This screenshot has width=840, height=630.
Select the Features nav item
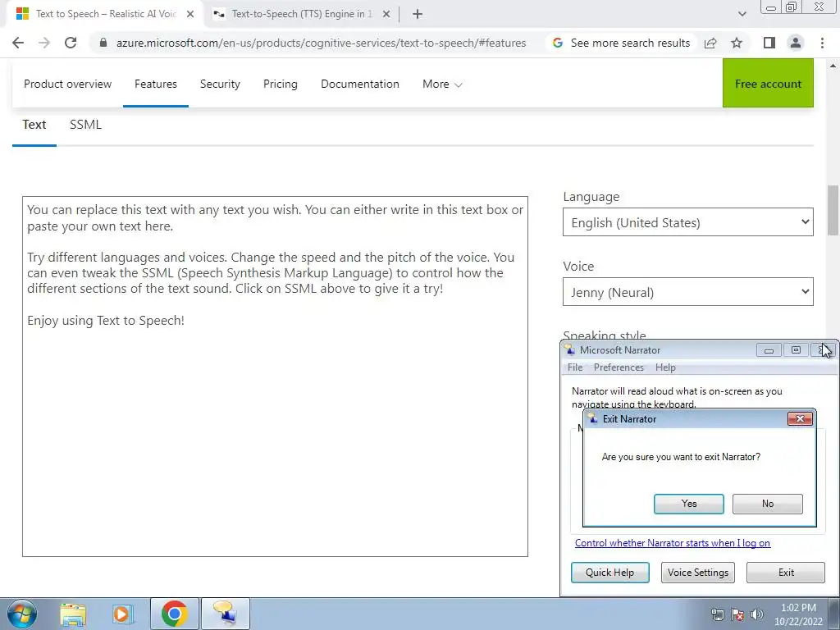click(155, 84)
